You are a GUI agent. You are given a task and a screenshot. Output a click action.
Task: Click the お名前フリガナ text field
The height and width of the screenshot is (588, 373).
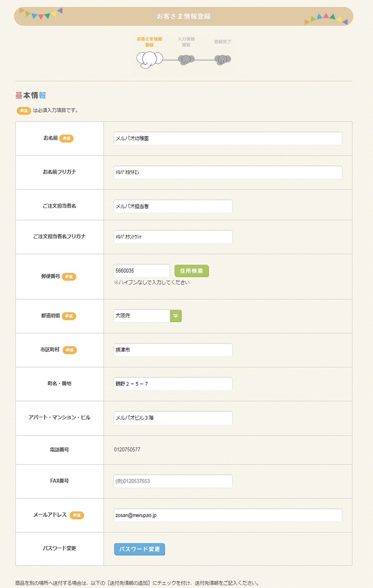click(228, 172)
